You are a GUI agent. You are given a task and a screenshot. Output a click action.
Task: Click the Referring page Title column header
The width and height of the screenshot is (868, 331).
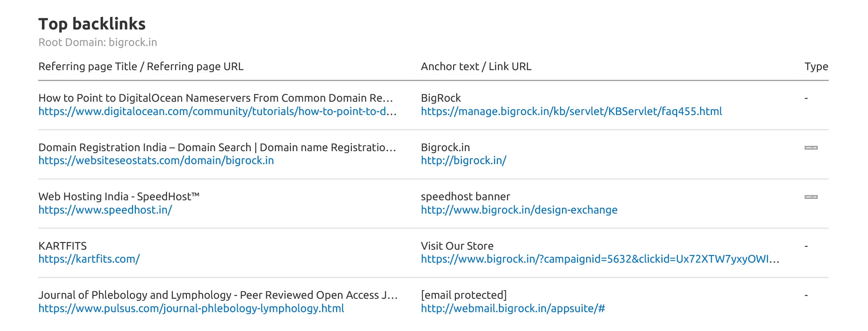[141, 67]
